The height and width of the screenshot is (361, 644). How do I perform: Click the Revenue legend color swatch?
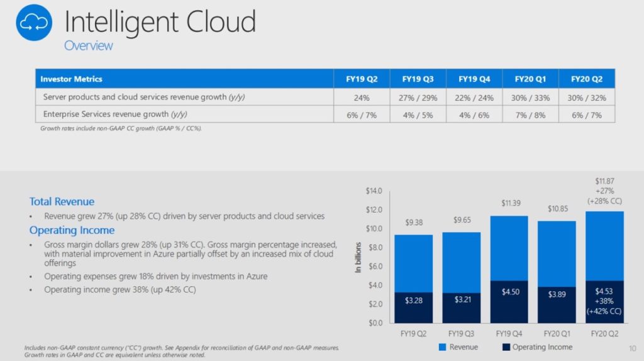(442, 347)
